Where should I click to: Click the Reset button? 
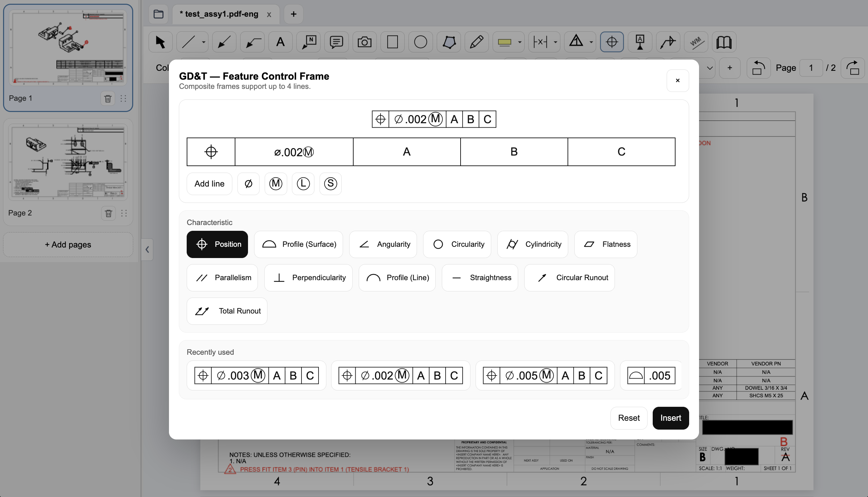[629, 418]
